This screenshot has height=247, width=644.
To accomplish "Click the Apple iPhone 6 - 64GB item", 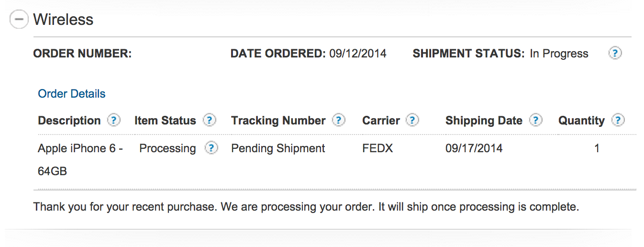I will (80, 159).
